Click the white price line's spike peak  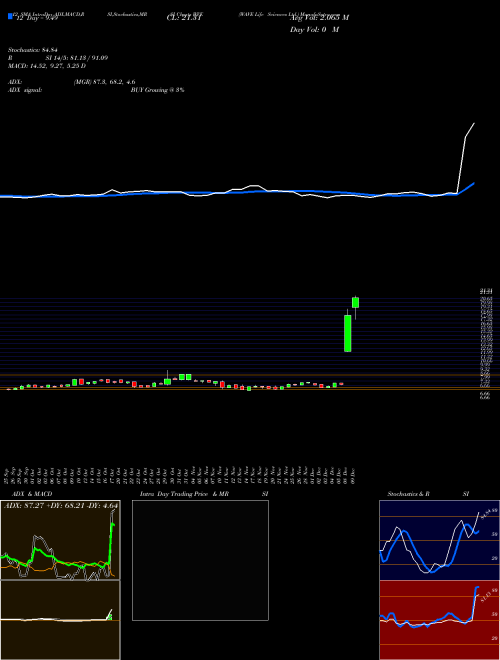point(474,123)
